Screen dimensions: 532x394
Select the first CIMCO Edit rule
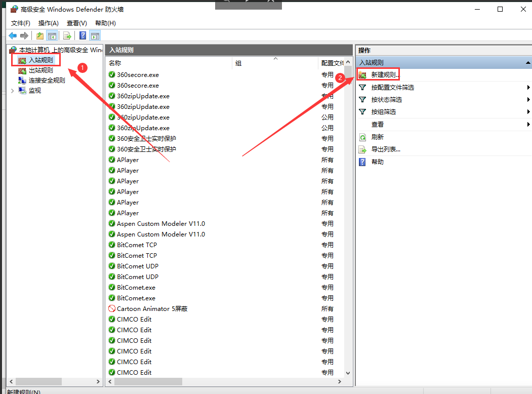134,320
